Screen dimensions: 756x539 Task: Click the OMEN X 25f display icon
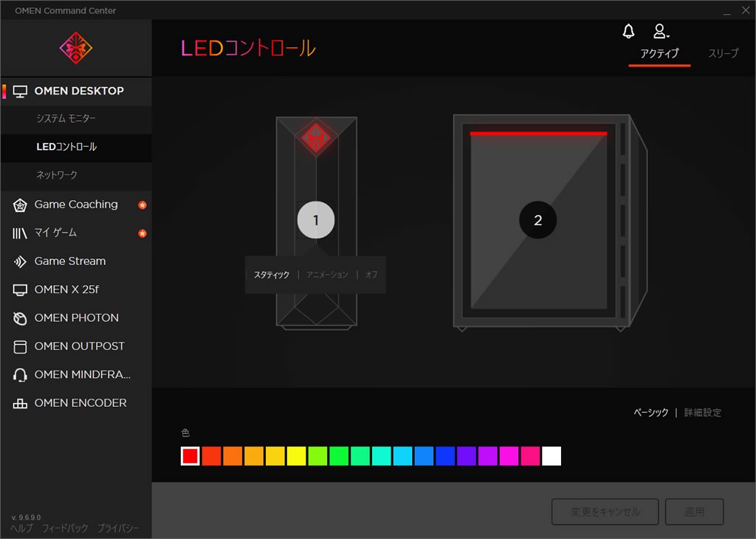[x=20, y=289]
